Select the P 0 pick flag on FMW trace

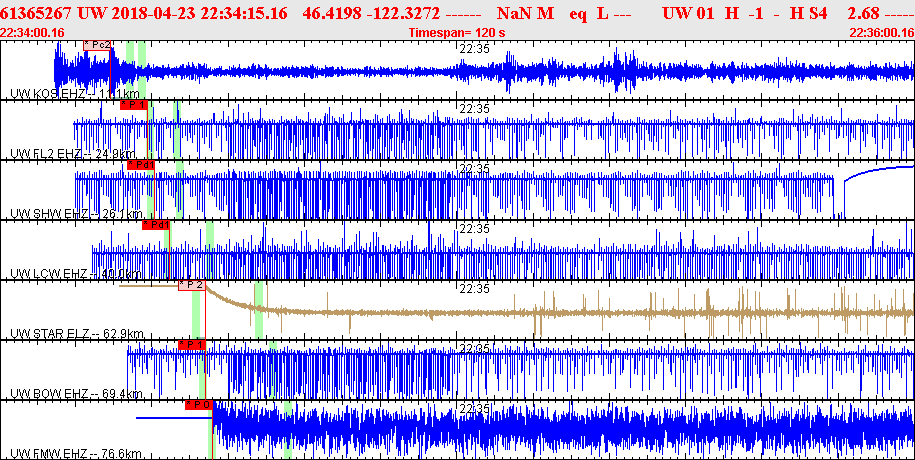coord(199,405)
